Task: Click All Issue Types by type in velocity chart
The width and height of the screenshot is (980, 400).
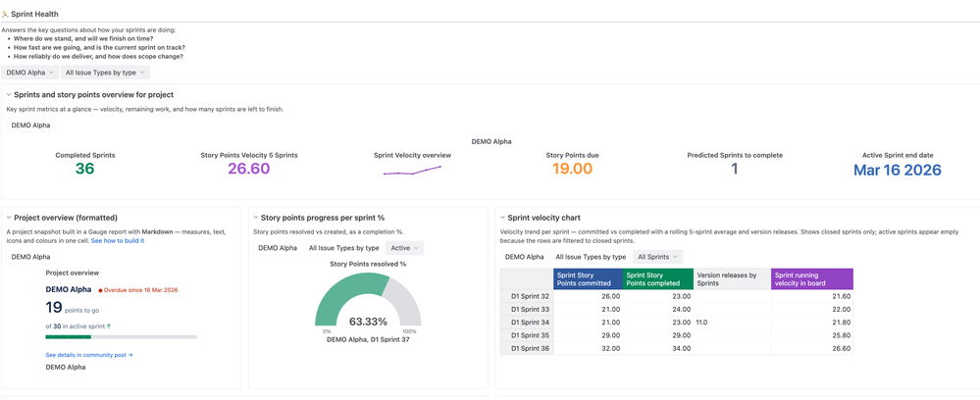Action: (x=591, y=257)
